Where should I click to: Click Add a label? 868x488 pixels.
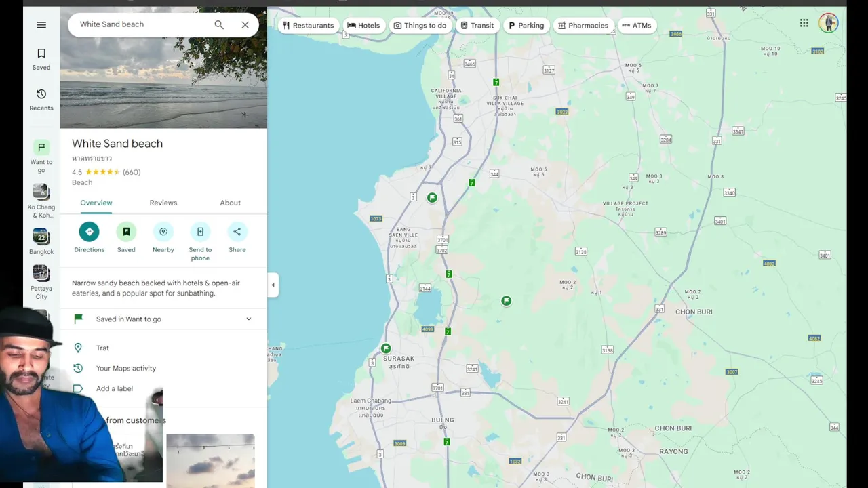pos(163,388)
